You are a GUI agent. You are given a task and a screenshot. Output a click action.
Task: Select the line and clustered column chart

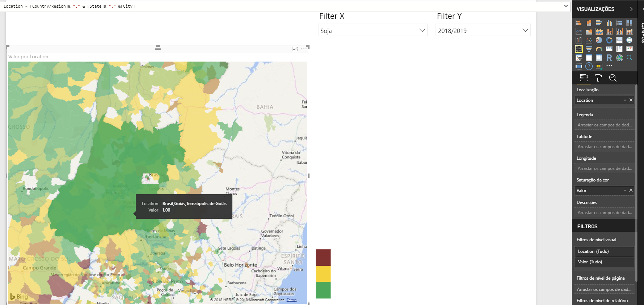click(x=619, y=32)
